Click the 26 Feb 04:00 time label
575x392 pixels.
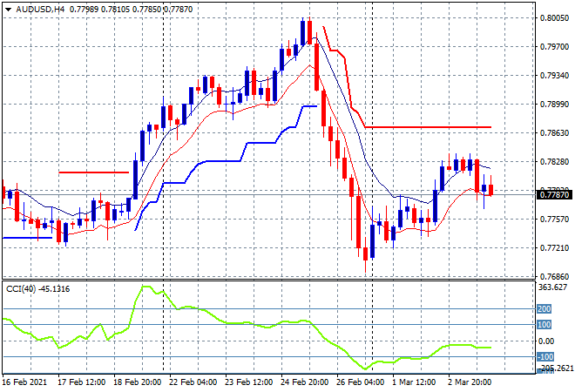pos(360,382)
